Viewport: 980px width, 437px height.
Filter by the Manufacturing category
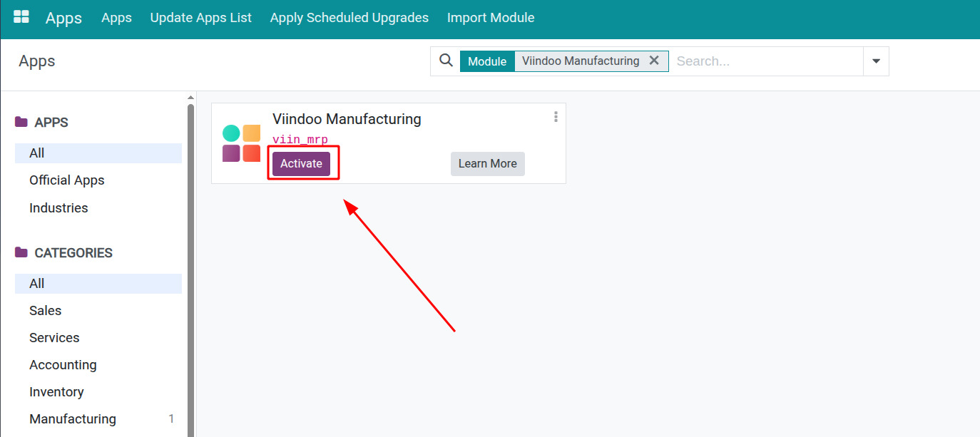point(73,419)
